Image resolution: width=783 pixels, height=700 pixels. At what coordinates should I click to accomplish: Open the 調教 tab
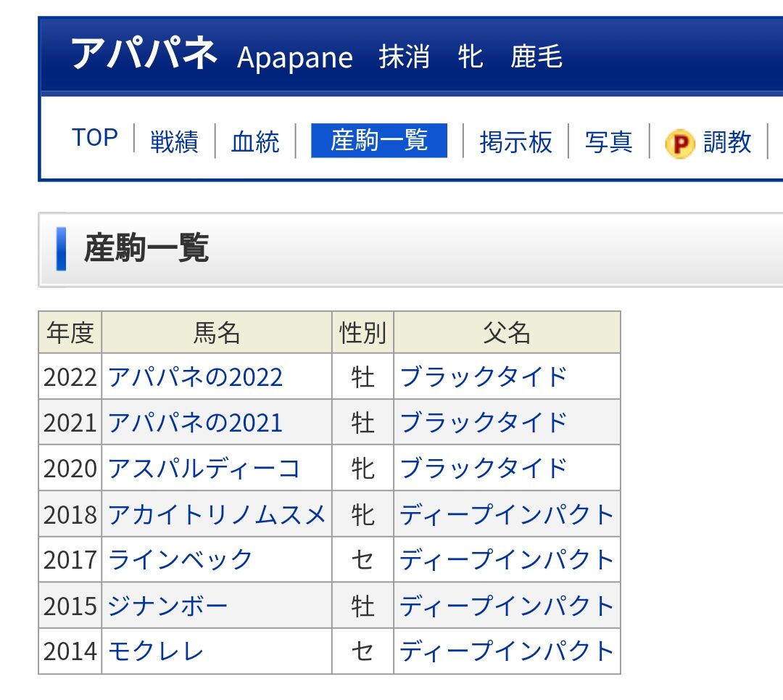pos(727,142)
